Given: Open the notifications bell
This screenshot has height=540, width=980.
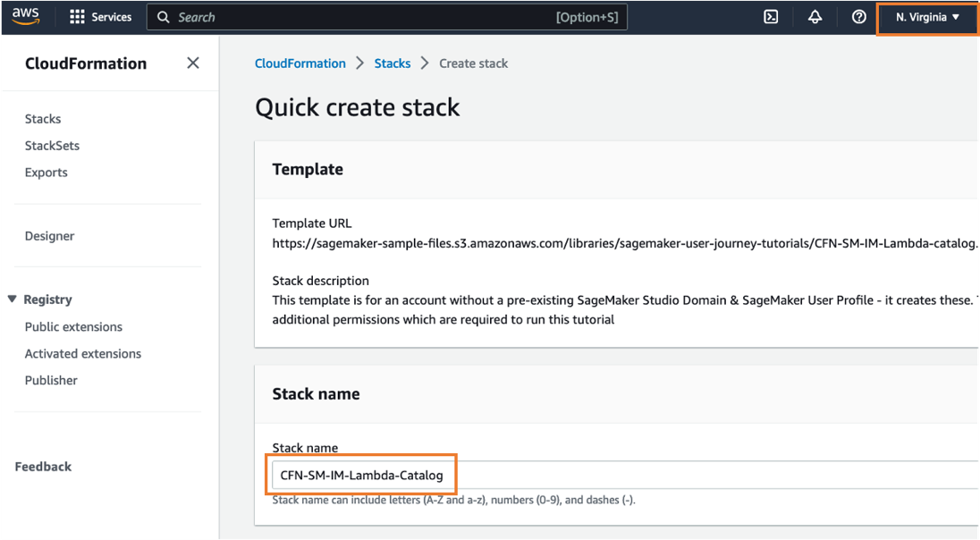Looking at the screenshot, I should point(815,16).
